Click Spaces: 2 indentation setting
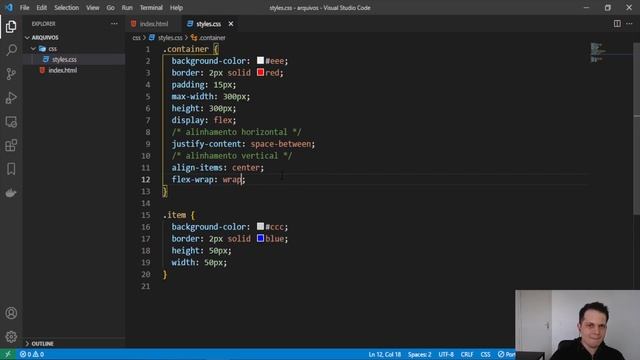This screenshot has width=640, height=360. [420, 354]
